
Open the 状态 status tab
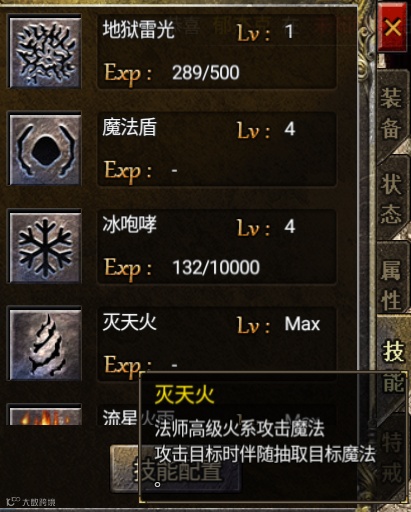coord(391,198)
